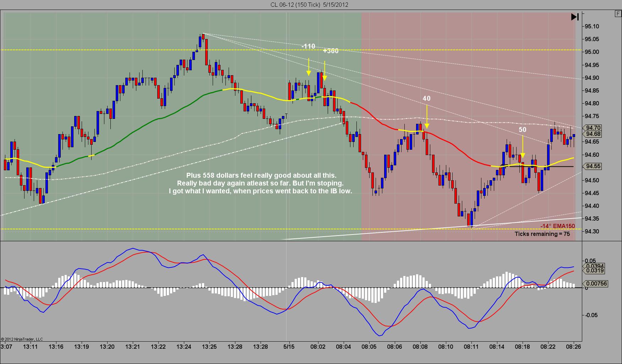Click the 5/15 date label on the time axis

click(289, 347)
